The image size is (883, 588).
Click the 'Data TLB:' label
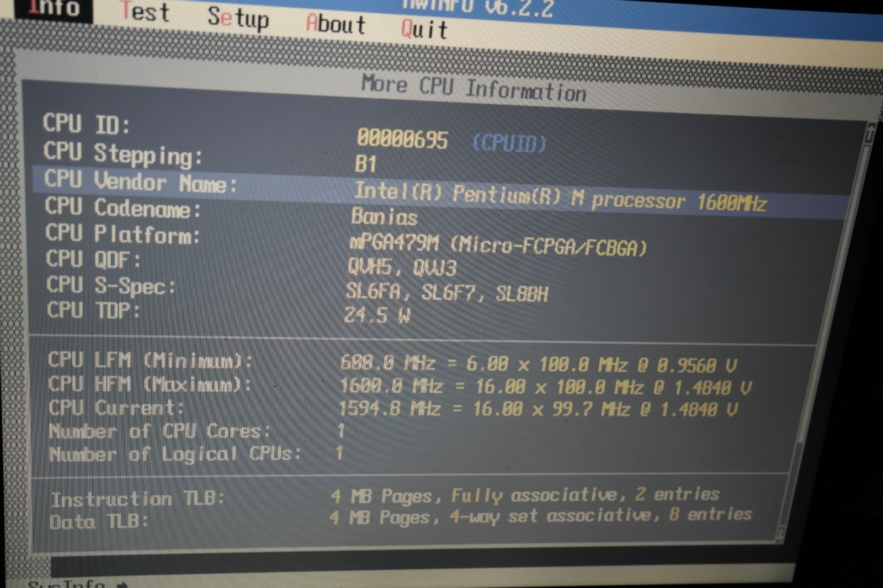coord(99,521)
